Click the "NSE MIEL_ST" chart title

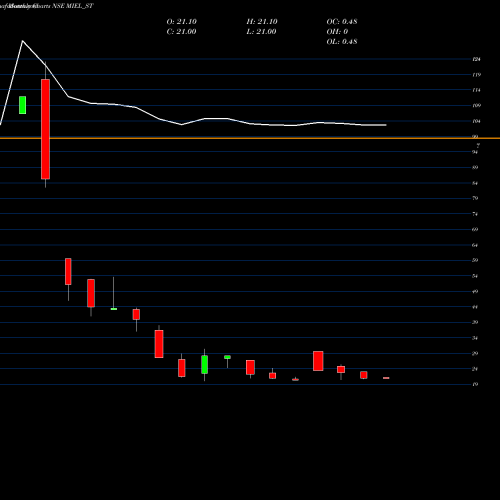tap(73, 6)
